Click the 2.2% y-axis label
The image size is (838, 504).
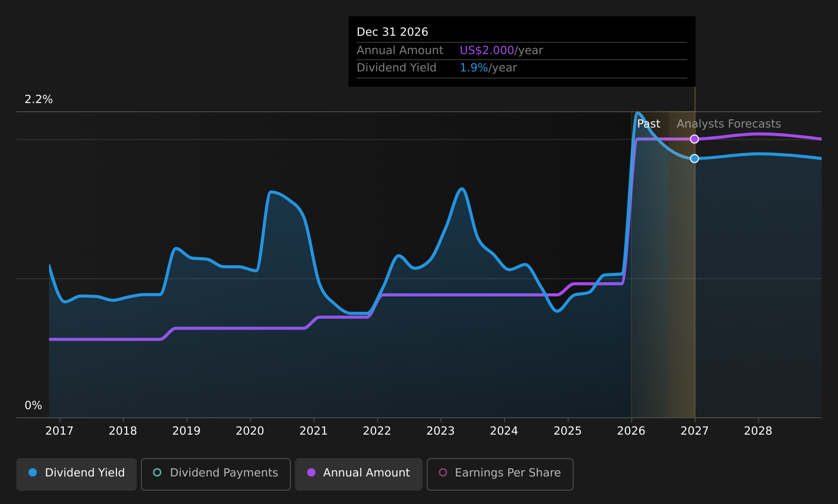[x=39, y=99]
